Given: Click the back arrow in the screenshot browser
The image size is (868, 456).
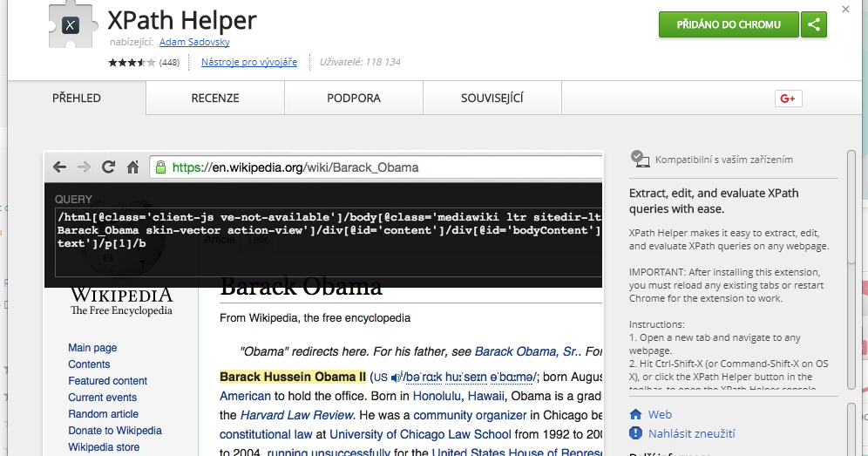Looking at the screenshot, I should [x=59, y=167].
